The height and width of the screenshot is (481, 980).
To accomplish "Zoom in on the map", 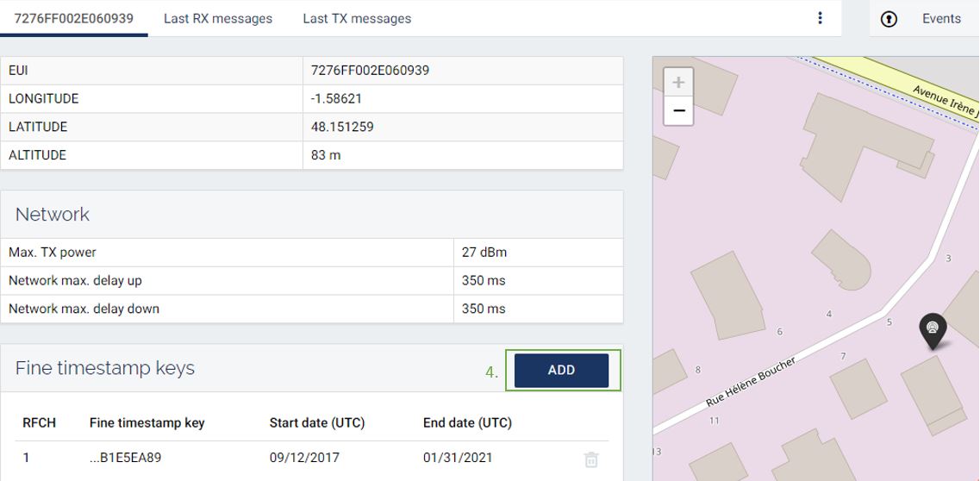I will pyautogui.click(x=678, y=83).
